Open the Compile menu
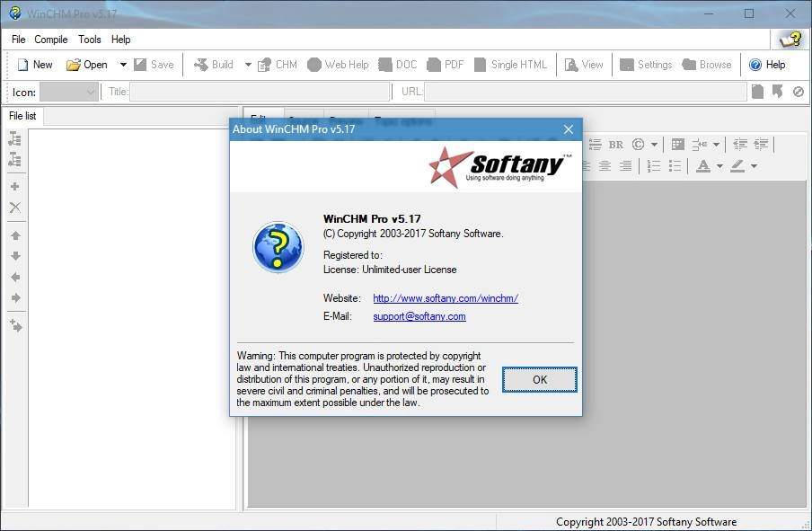 coord(50,40)
